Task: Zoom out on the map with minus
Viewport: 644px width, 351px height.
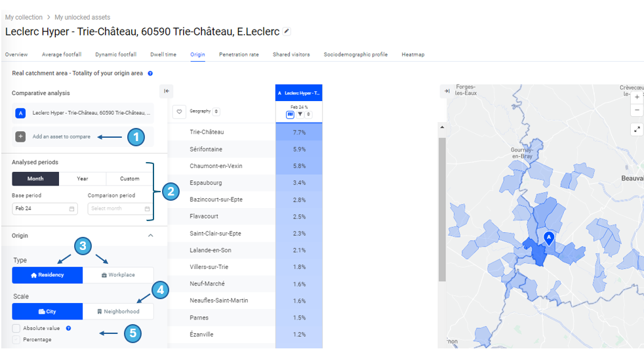Action: tap(637, 110)
